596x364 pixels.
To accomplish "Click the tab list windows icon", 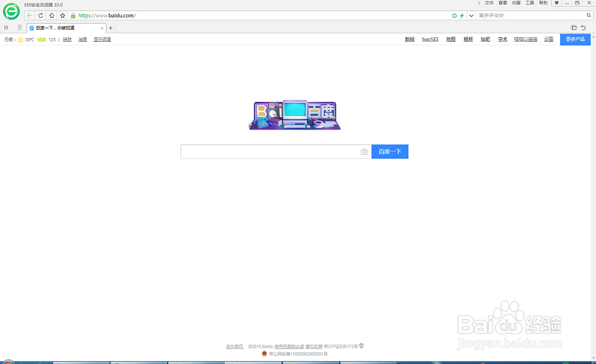I will (x=574, y=28).
